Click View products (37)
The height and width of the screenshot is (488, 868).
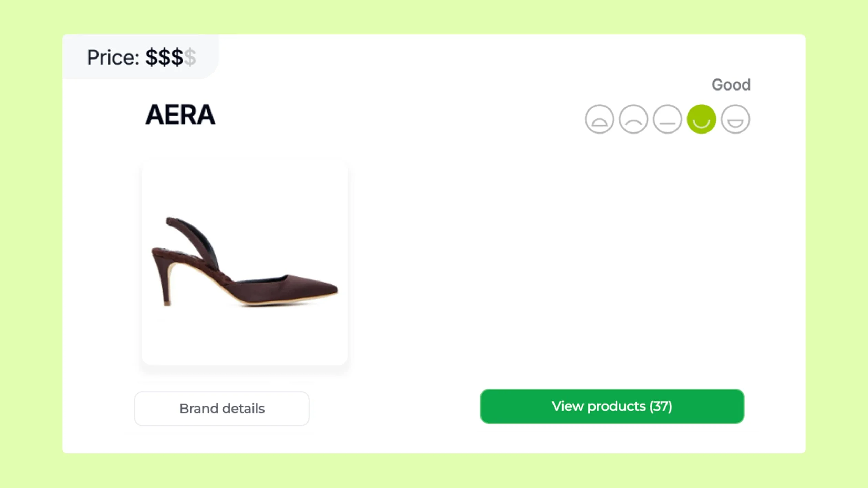(x=612, y=406)
